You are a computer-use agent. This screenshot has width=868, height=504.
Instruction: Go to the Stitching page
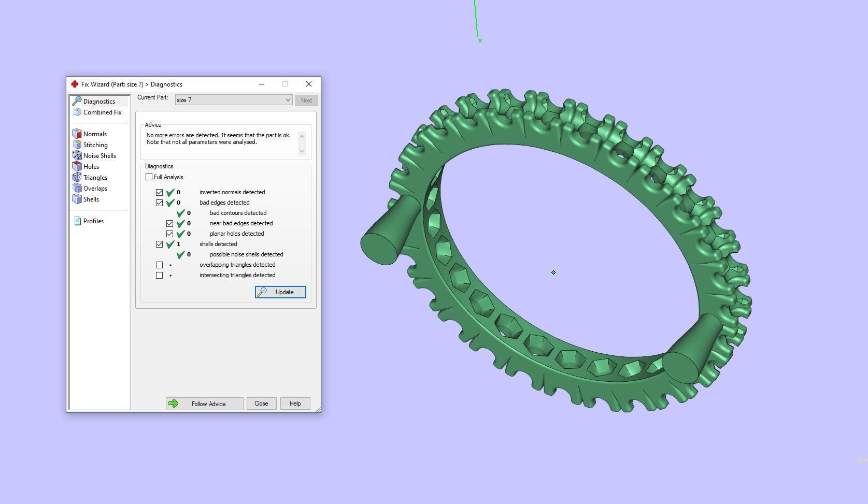pos(95,145)
